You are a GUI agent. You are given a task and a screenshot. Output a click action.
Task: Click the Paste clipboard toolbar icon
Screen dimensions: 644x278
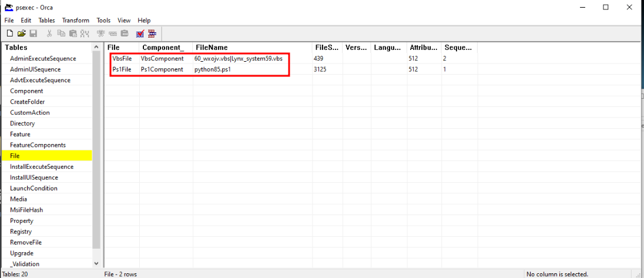(73, 34)
